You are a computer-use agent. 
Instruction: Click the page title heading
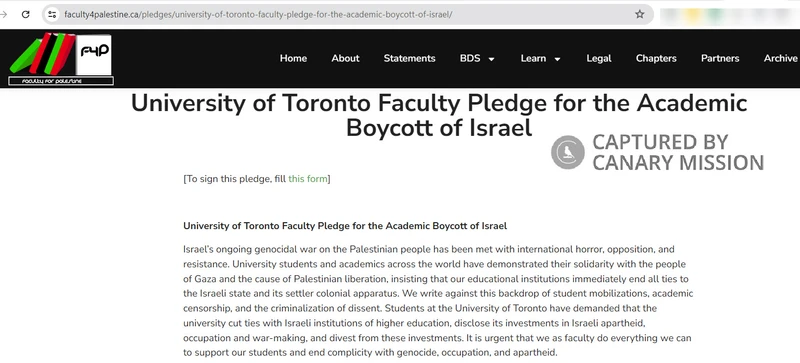pyautogui.click(x=439, y=115)
